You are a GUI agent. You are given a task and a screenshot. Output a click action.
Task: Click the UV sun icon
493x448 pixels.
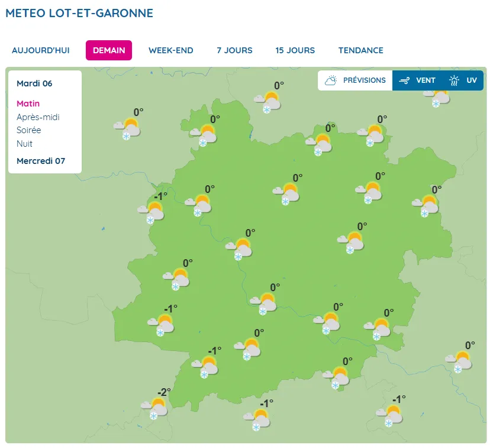pos(454,80)
